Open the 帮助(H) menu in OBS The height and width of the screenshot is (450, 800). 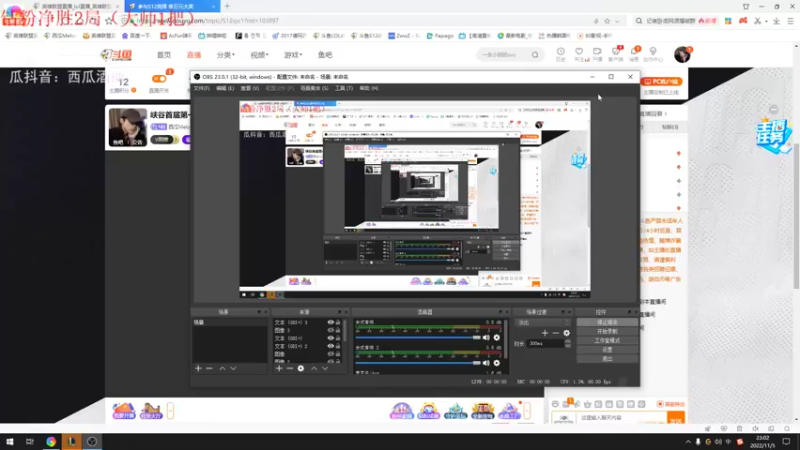tap(368, 88)
